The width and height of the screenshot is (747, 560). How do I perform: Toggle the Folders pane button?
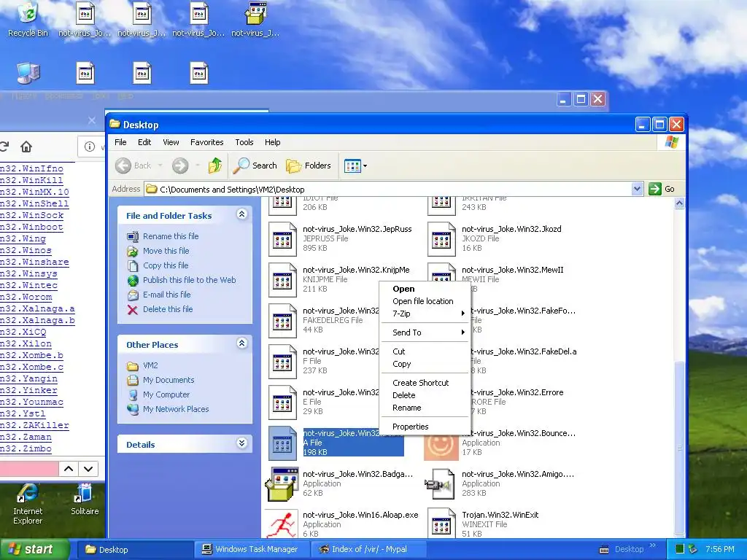point(309,166)
